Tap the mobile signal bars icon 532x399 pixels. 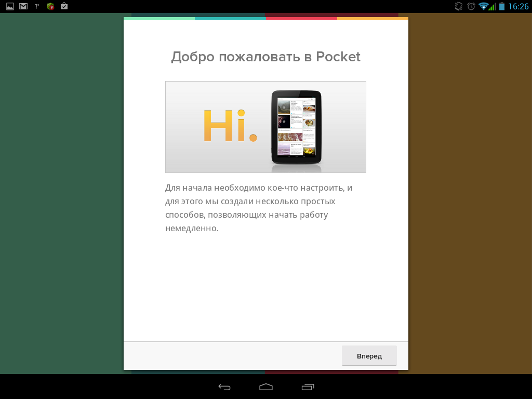tap(493, 7)
